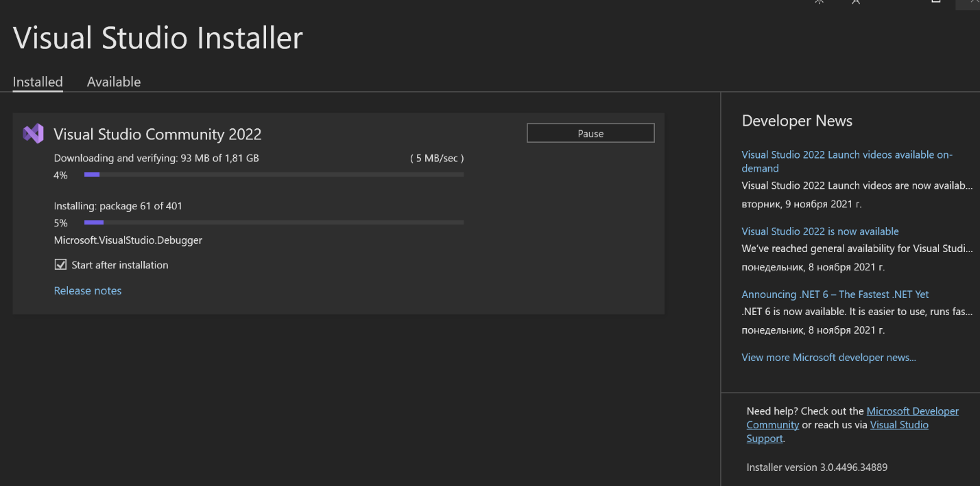
Task: Click the Visual Studio Installer window title
Action: click(x=158, y=37)
